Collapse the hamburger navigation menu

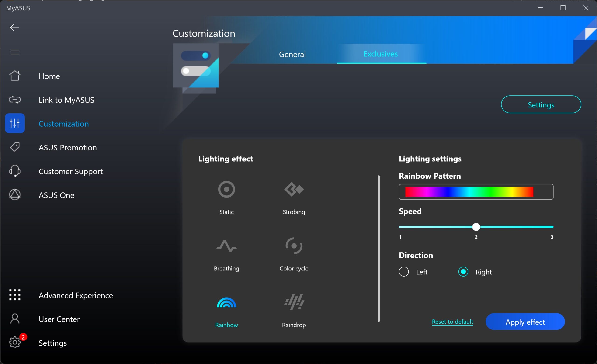point(15,52)
